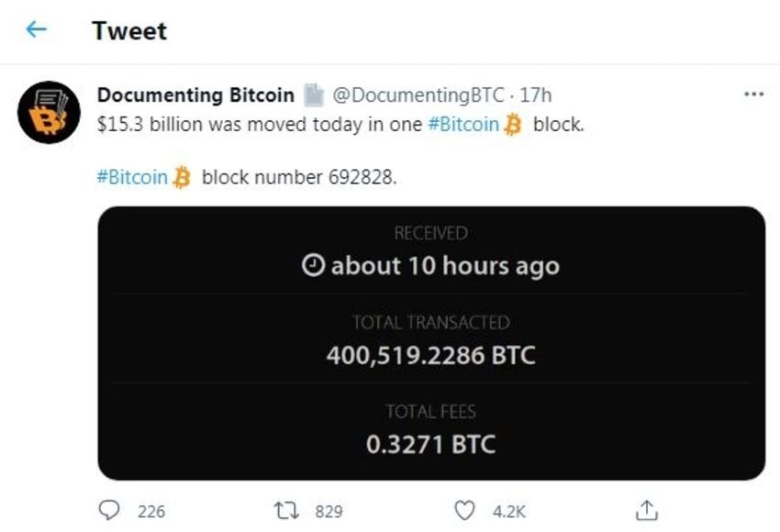
Task: Click the document emoji beside the name
Action: click(314, 94)
